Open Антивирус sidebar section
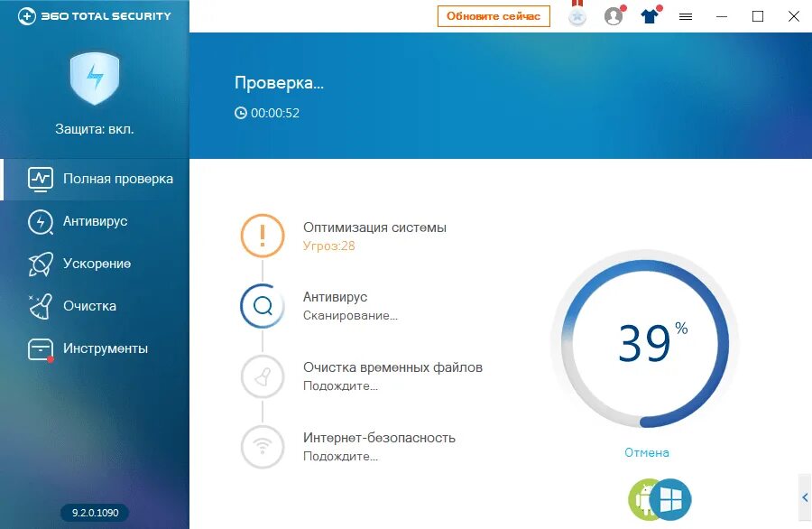Screen dimensions: 812x529 click(x=96, y=222)
